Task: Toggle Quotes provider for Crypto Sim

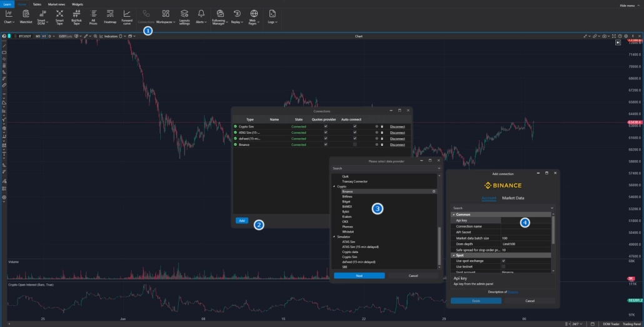Action: coord(326,126)
